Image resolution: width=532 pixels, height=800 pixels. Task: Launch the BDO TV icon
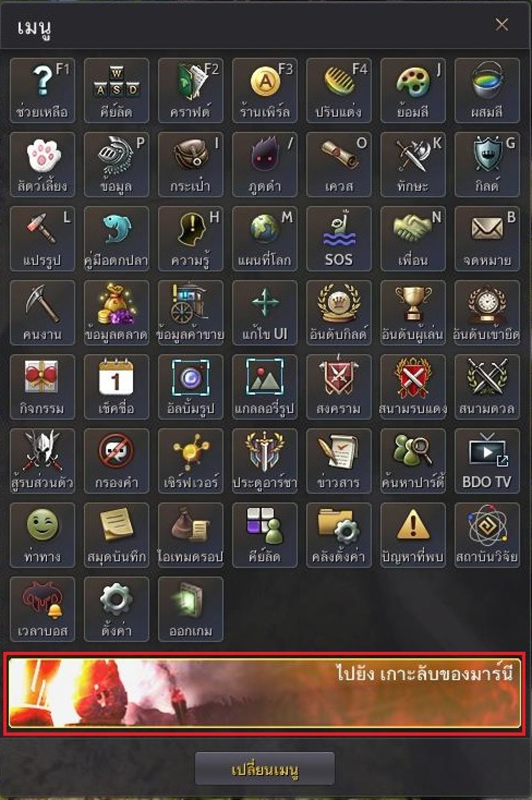(487, 461)
